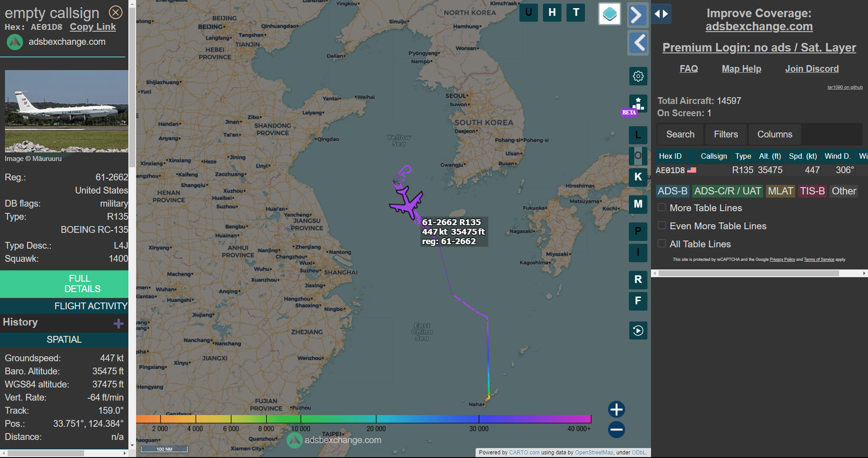Click Copy Link for the aircraft

pos(93,27)
